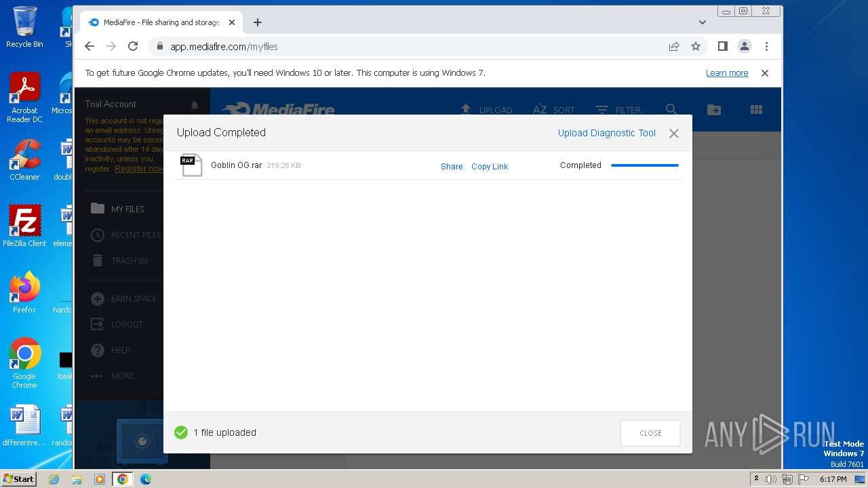This screenshot has width=868, height=488.
Task: Switch to grid view icon
Action: tap(756, 109)
